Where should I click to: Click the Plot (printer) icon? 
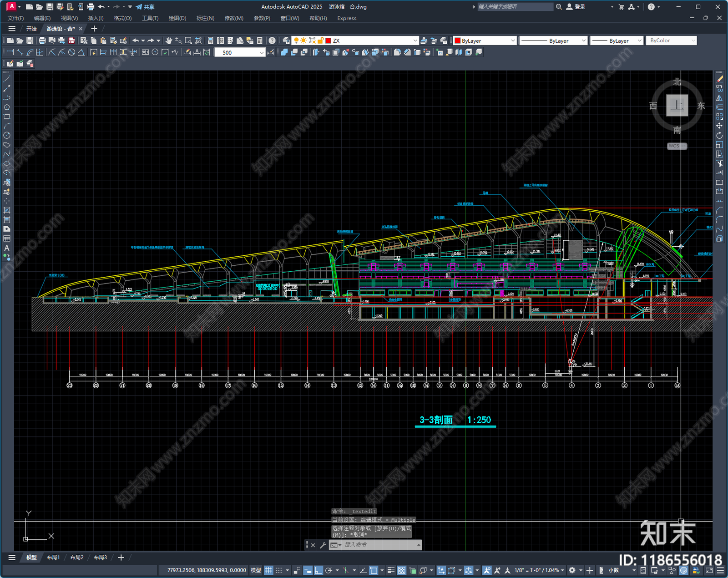(42, 41)
